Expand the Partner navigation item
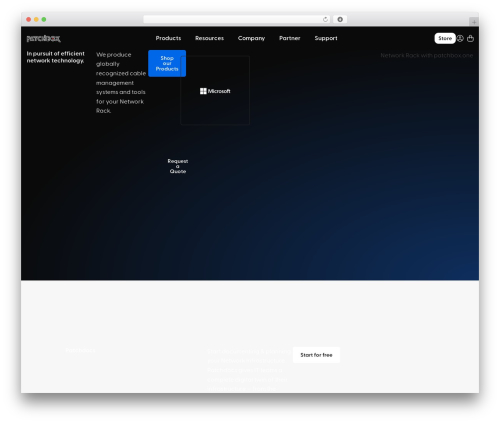 290,38
